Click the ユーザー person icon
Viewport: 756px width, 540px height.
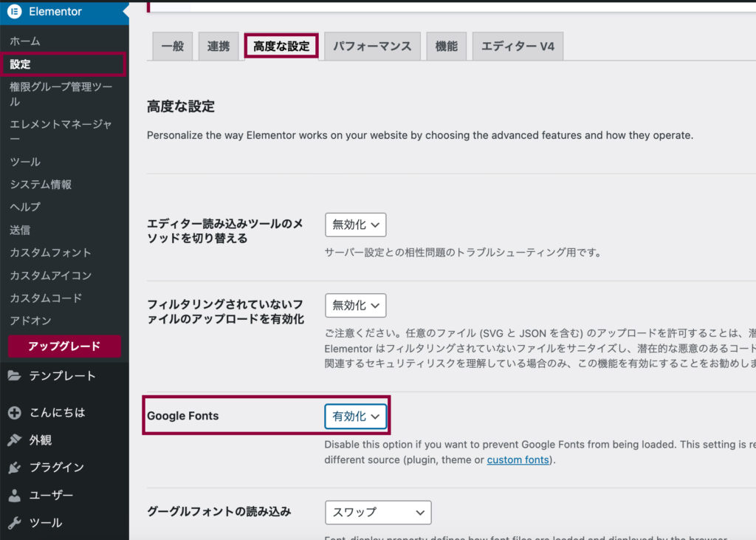pos(15,496)
